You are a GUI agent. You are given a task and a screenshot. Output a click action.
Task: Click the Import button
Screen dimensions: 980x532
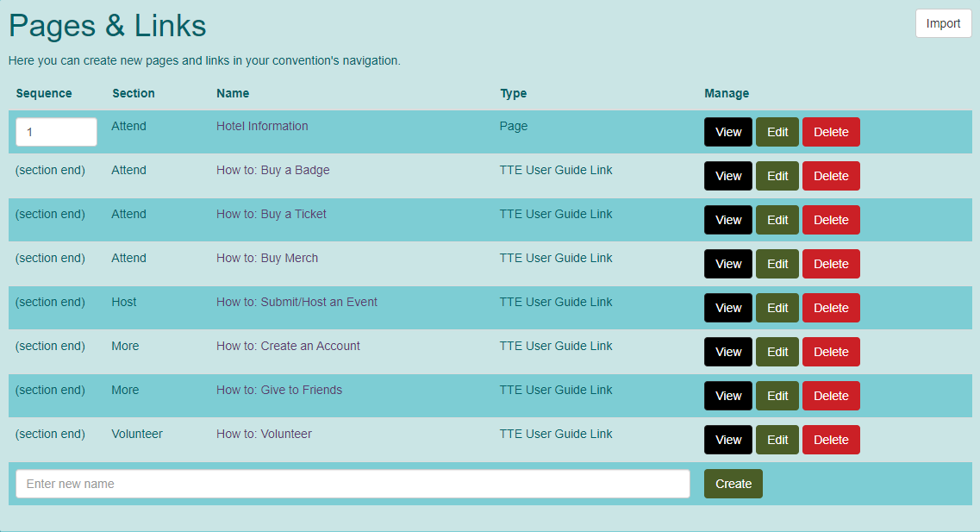coord(943,23)
